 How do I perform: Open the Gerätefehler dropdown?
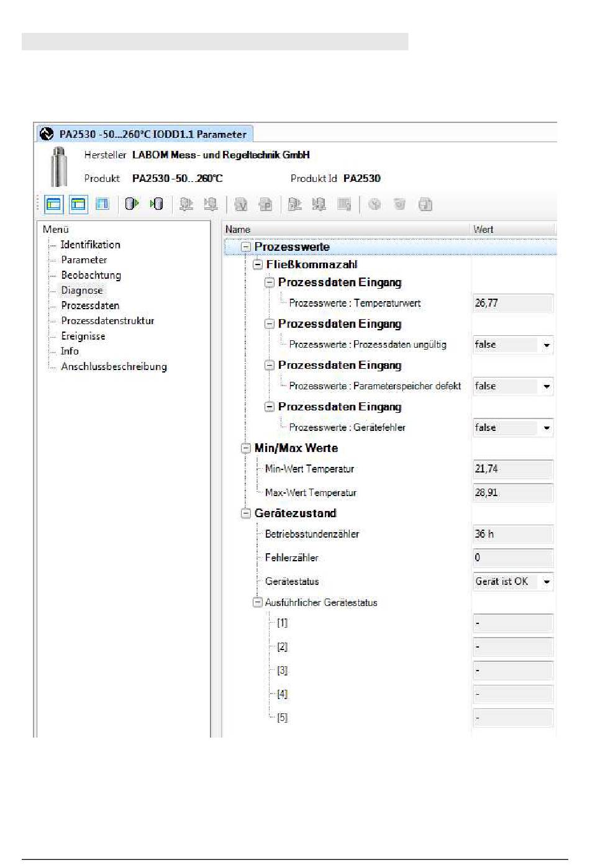pyautogui.click(x=547, y=428)
